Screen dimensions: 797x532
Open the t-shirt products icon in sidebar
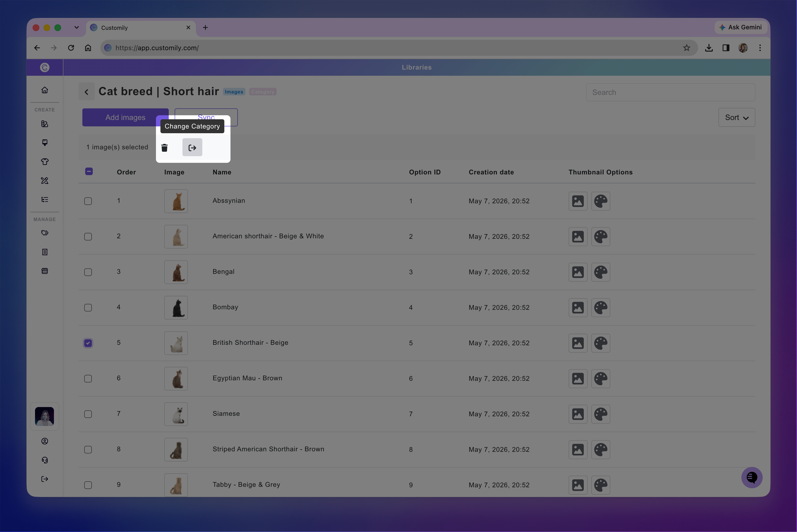coord(45,161)
